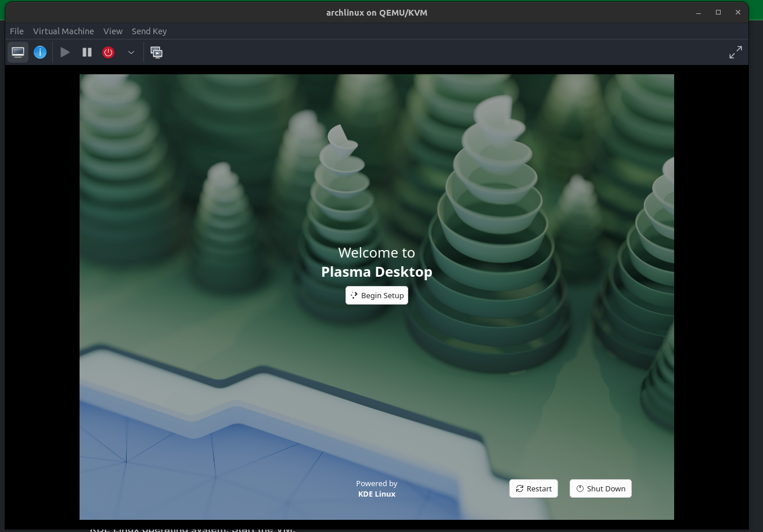763x532 pixels.
Task: Minimize the archlinux QEMU/KVM window
Action: pos(699,12)
